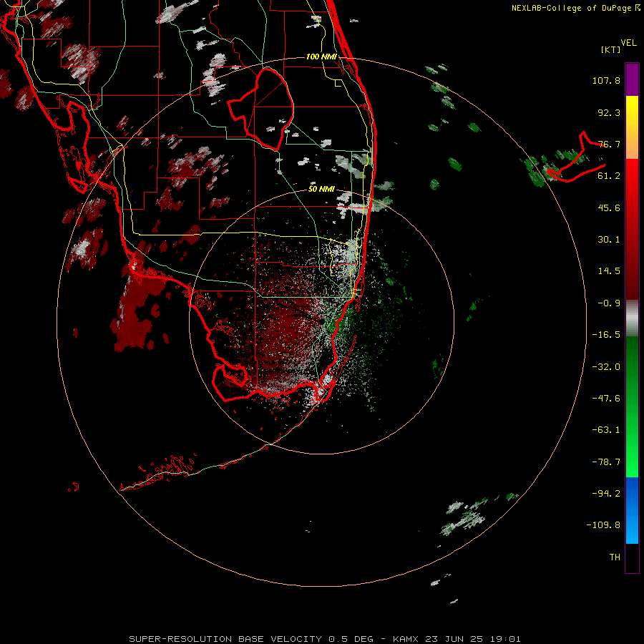
Task: Click the -63.1 legend value
Action: click(x=606, y=430)
